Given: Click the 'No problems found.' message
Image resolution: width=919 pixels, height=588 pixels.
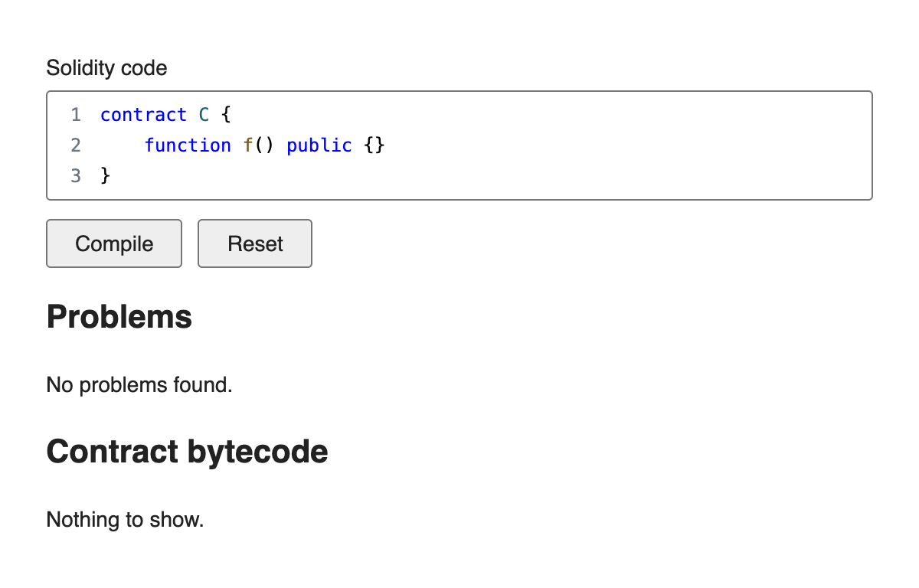Looking at the screenshot, I should click(x=139, y=384).
